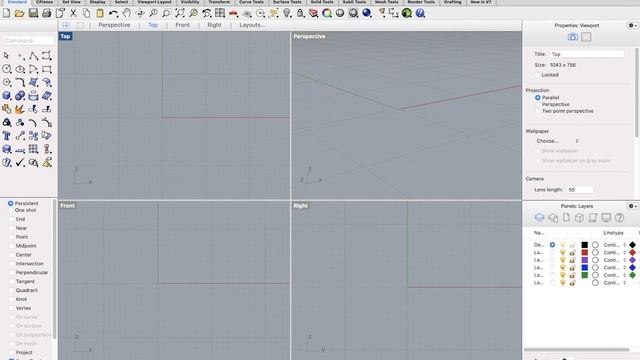Click the Right viewport tab button
This screenshot has height=360, width=640.
click(214, 25)
